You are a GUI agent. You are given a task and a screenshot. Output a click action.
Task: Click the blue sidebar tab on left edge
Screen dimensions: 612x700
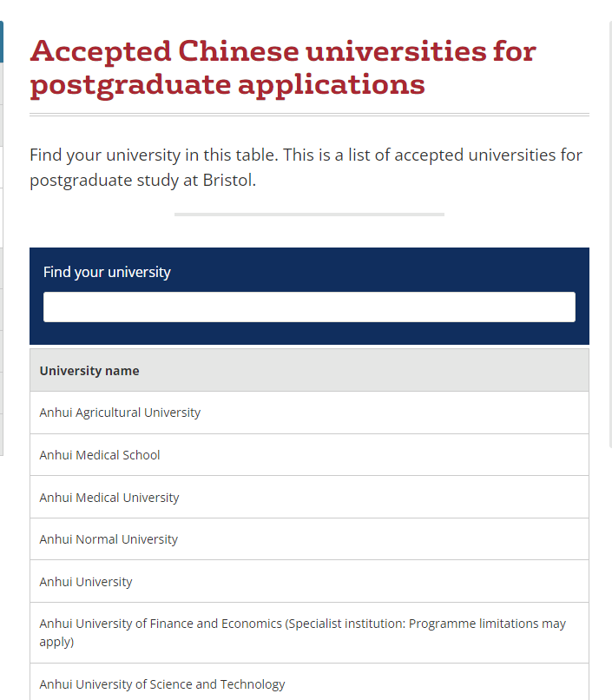[x=2, y=42]
